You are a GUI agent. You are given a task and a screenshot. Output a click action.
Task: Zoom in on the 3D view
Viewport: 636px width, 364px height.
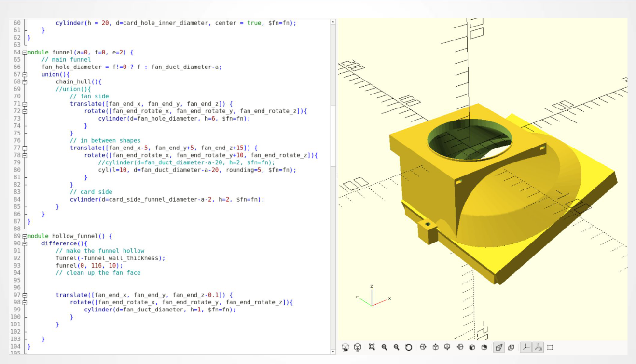point(385,347)
